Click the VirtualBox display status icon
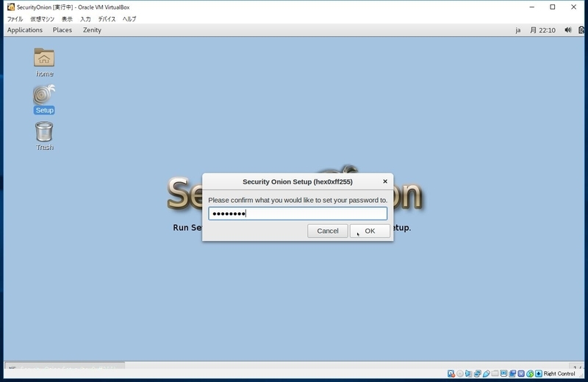Image resolution: width=588 pixels, height=382 pixels. click(503, 373)
